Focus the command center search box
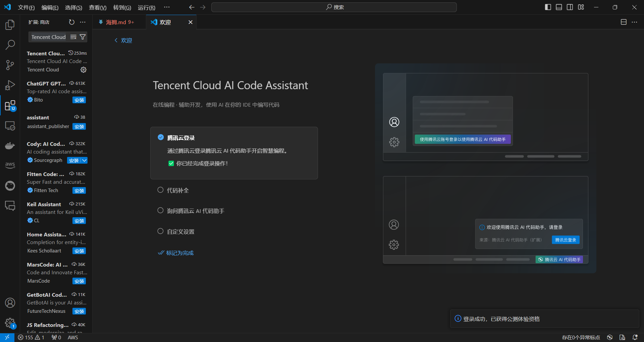Viewport: 644px width, 342px height. (334, 7)
